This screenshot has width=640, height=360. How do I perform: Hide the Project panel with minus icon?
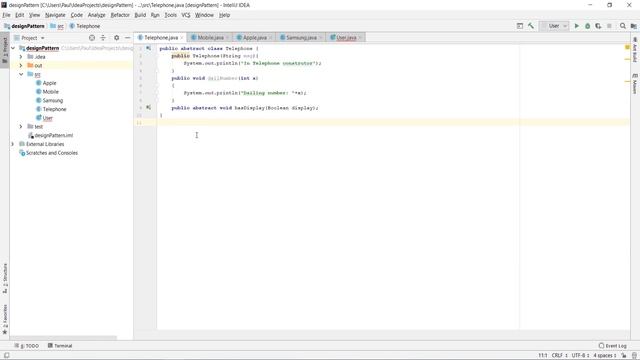click(127, 38)
